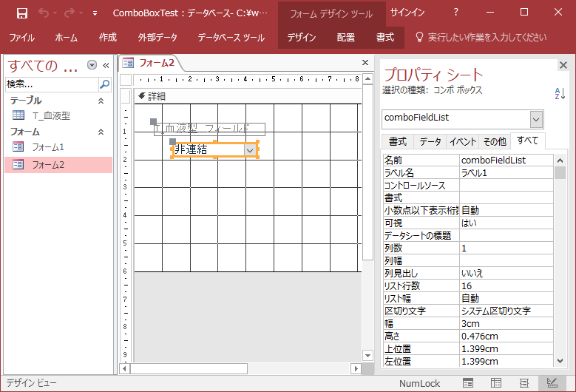Image resolution: width=576 pixels, height=392 pixels.
Task: Click the form selector box at ruler corner
Action: tap(126, 80)
